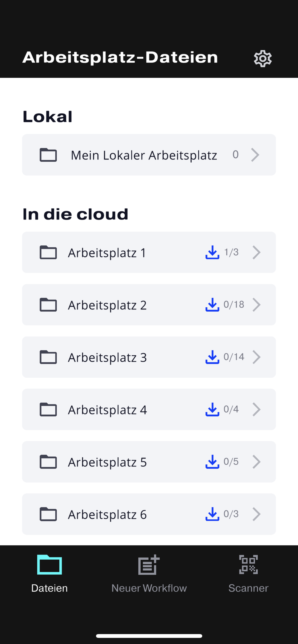The width and height of the screenshot is (298, 644).
Task: Download Arbeitsplatz 3 with blue arrow icon
Action: (x=212, y=357)
